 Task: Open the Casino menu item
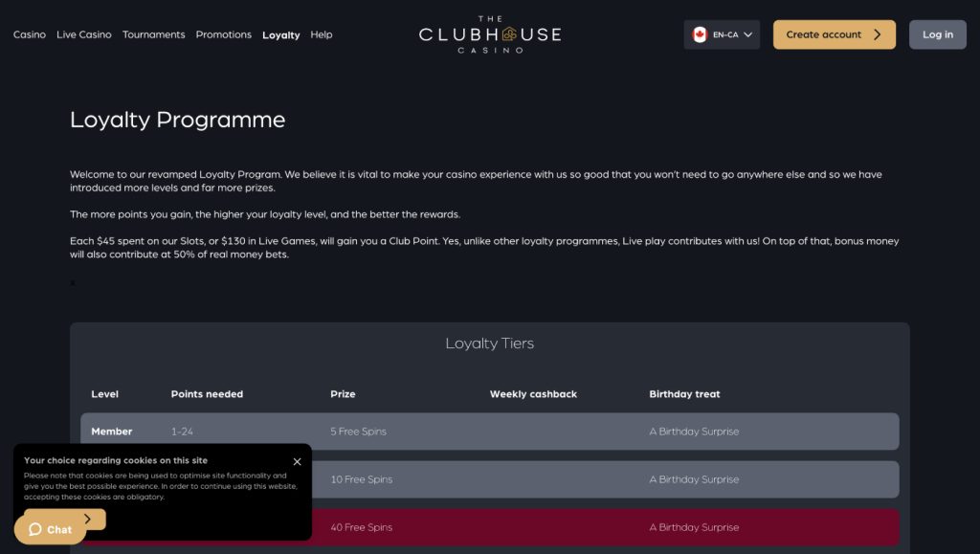pyautogui.click(x=30, y=34)
